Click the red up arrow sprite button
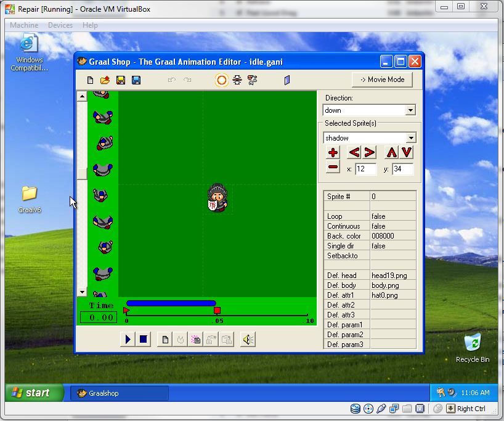 (x=391, y=152)
